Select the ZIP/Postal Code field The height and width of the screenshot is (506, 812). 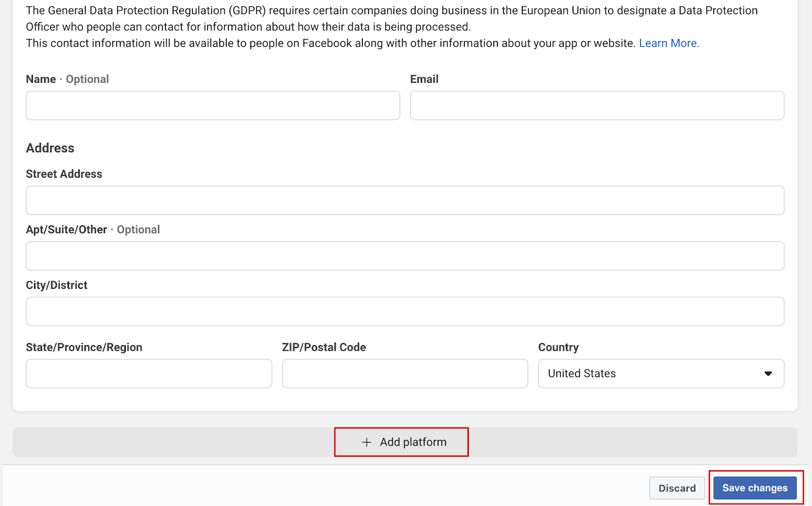click(x=404, y=374)
